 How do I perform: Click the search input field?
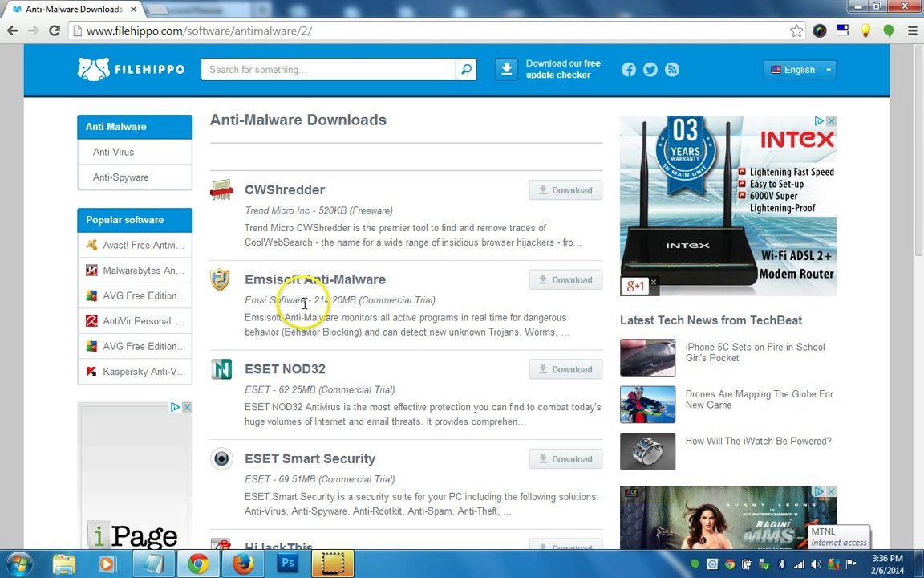click(328, 70)
